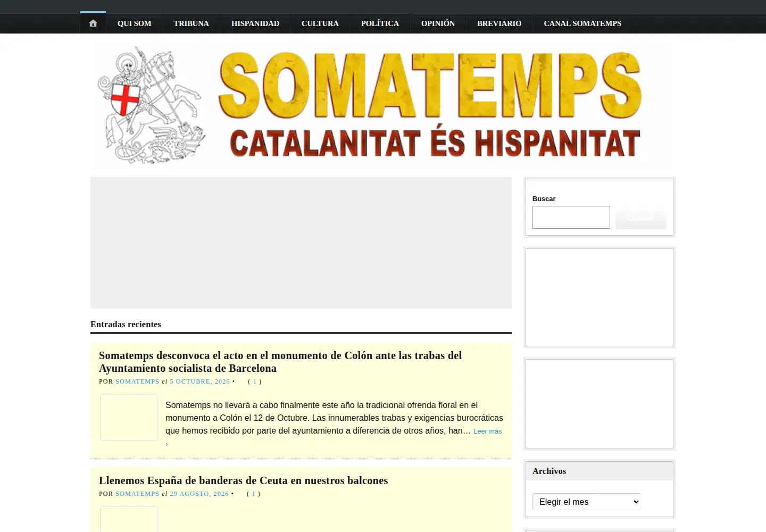Screen dimensions: 766x532
Task: Focus the Buscar search input field
Action: [x=571, y=217]
